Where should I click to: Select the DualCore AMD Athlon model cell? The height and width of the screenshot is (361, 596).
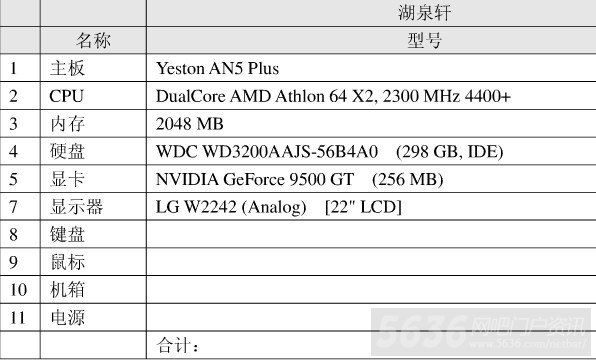coord(371,96)
